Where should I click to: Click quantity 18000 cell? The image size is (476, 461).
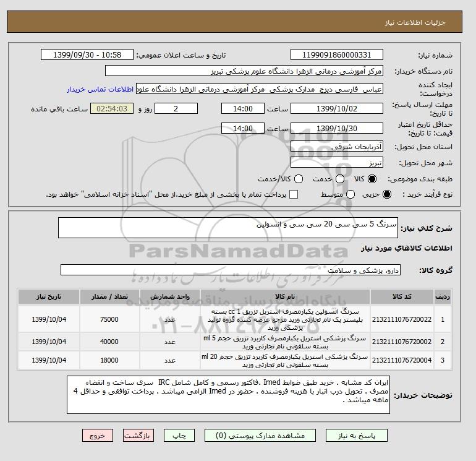109,360
